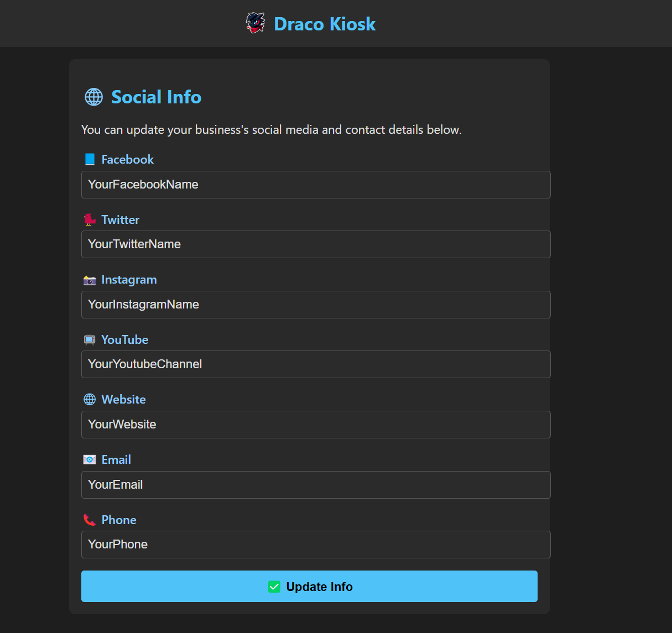Focus the YourWebsite input field
672x633 pixels.
316,425
